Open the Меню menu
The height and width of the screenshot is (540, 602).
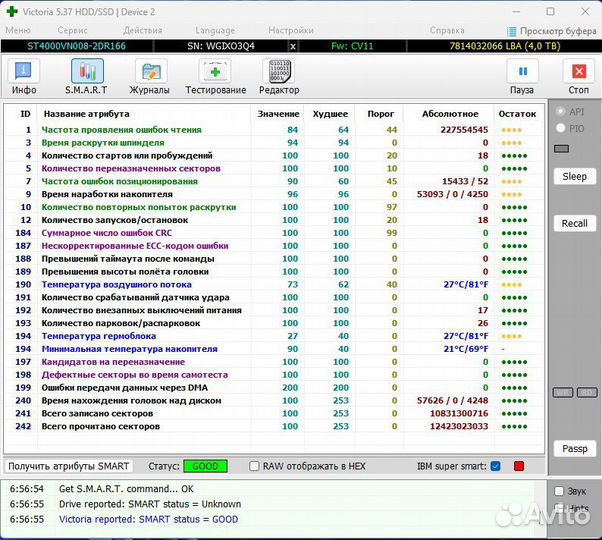(18, 30)
